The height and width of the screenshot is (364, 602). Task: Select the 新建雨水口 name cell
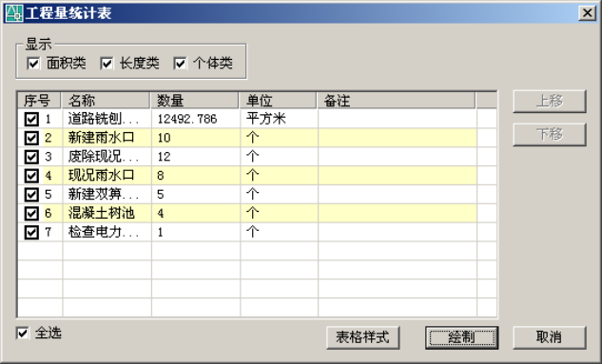pos(107,138)
